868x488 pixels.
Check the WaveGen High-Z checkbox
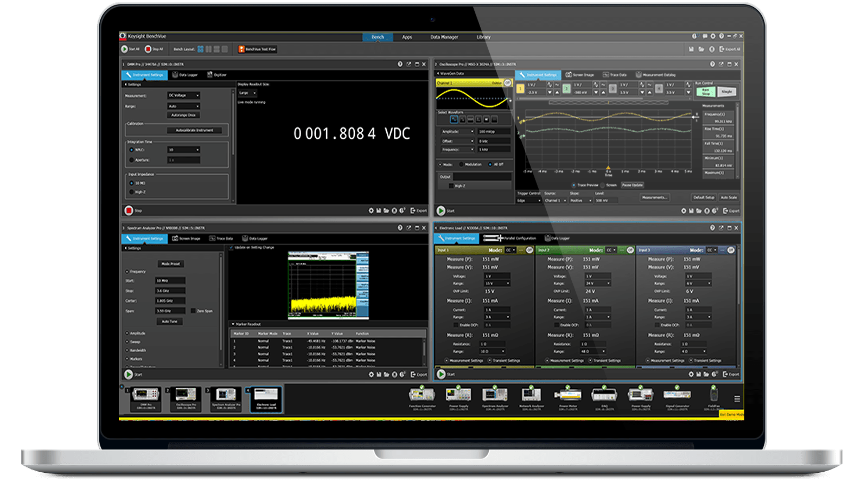[451, 186]
